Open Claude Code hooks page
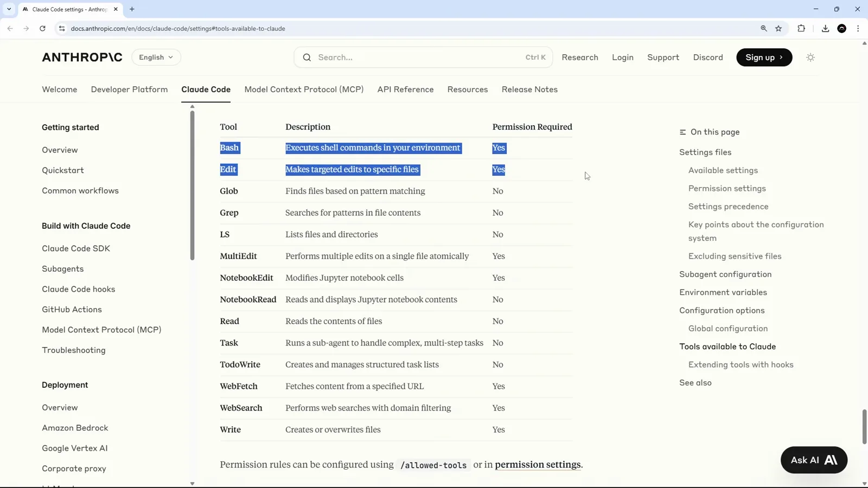The height and width of the screenshot is (488, 868). coord(79,289)
